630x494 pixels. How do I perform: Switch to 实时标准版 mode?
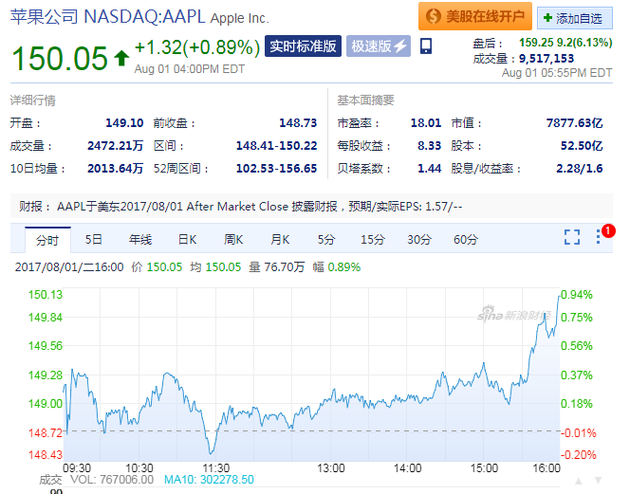tap(303, 46)
